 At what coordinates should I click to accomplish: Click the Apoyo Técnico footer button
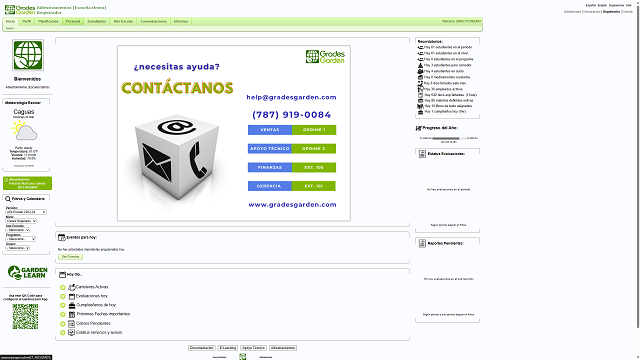click(x=253, y=348)
